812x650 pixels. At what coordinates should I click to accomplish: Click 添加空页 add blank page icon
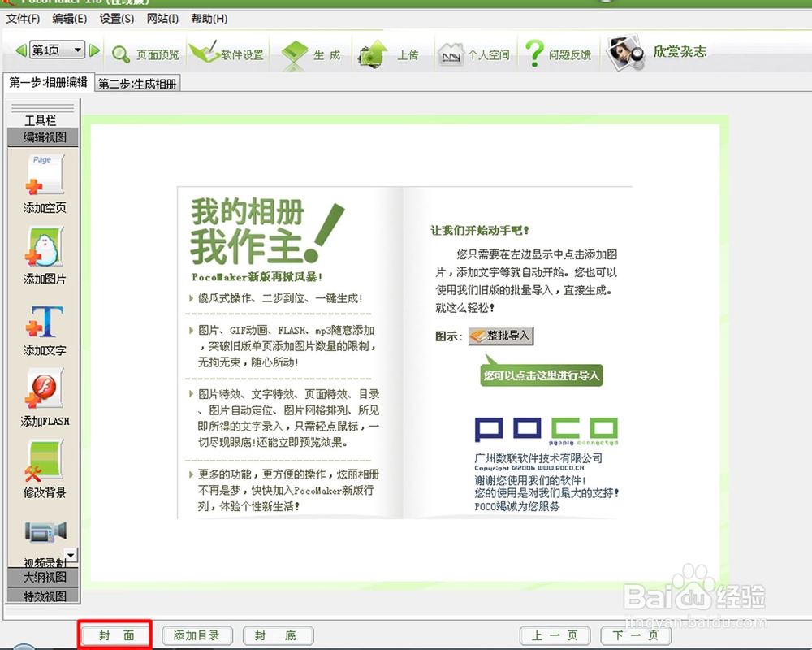[45, 175]
